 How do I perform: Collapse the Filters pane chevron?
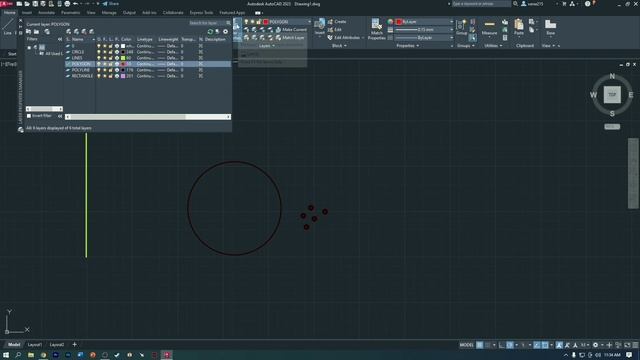click(60, 39)
